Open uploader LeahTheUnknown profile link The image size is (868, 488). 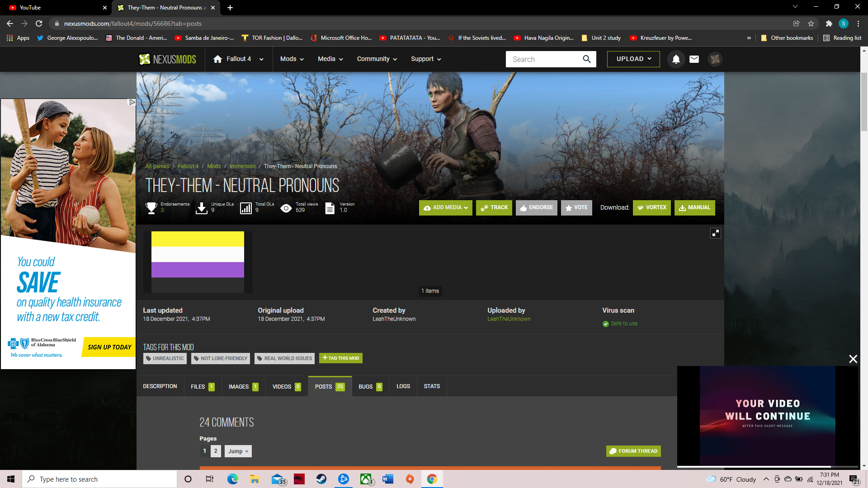pyautogui.click(x=509, y=319)
